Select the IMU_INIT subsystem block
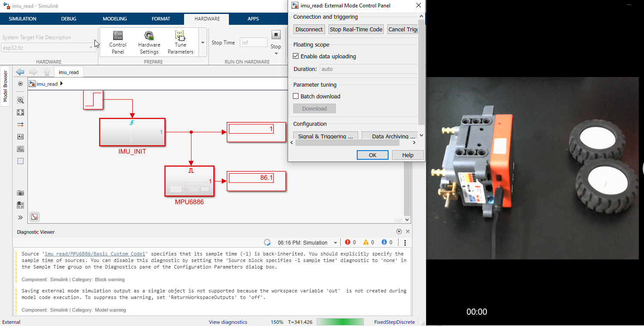 [132, 132]
